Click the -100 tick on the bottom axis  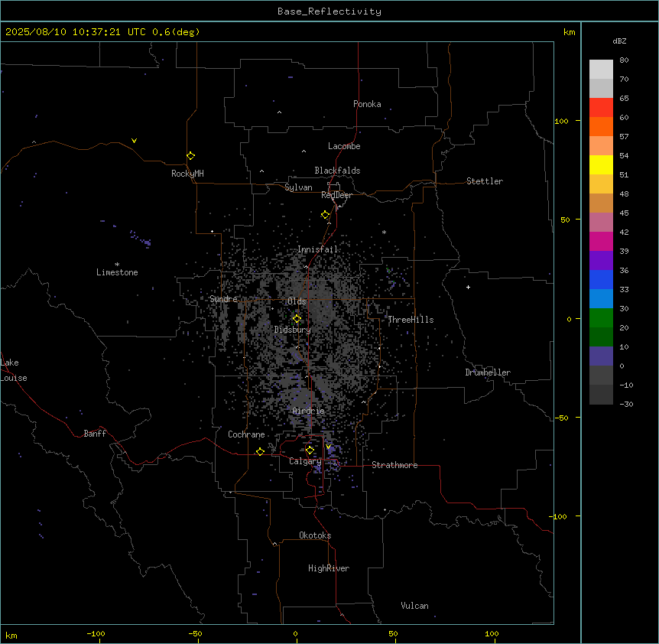click(x=96, y=633)
